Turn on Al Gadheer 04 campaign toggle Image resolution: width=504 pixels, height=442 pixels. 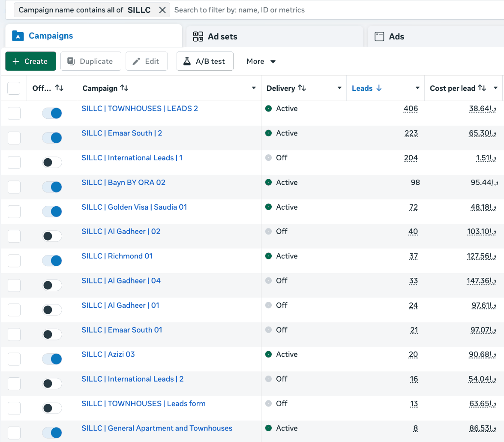tap(52, 285)
